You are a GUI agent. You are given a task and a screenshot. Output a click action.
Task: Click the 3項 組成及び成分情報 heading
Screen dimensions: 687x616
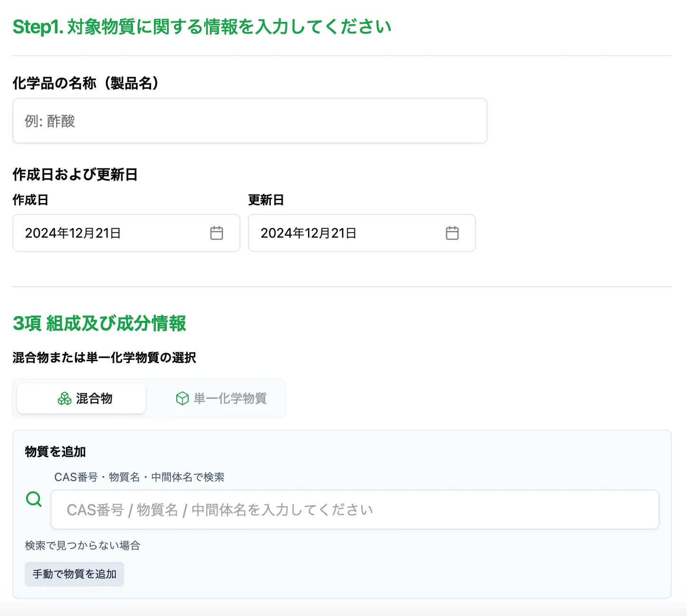(99, 323)
